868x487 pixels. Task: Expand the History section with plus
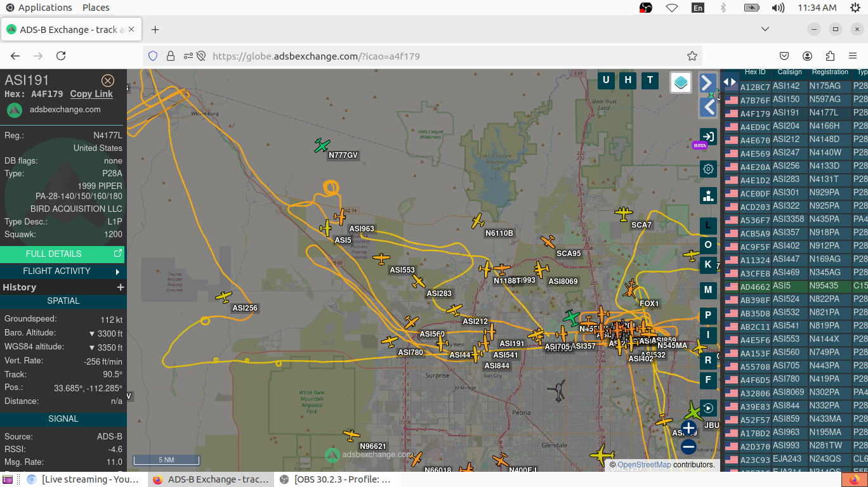point(120,287)
